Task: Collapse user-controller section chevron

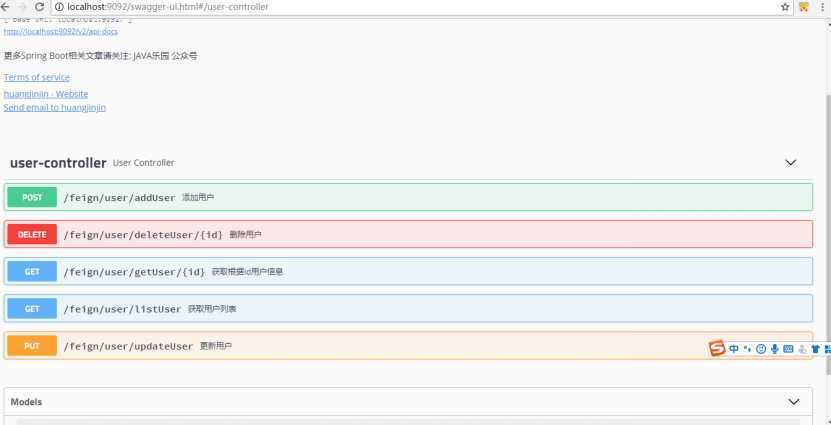Action: (791, 163)
